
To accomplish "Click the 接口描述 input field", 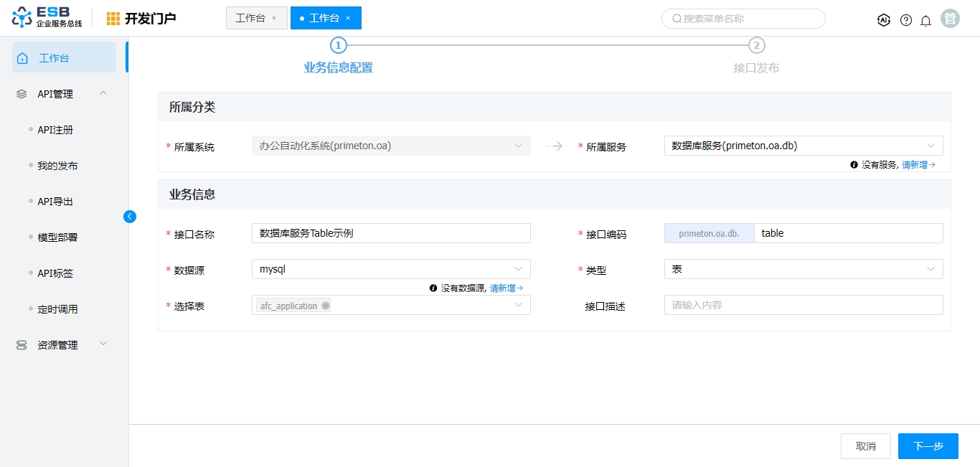I will coord(803,305).
